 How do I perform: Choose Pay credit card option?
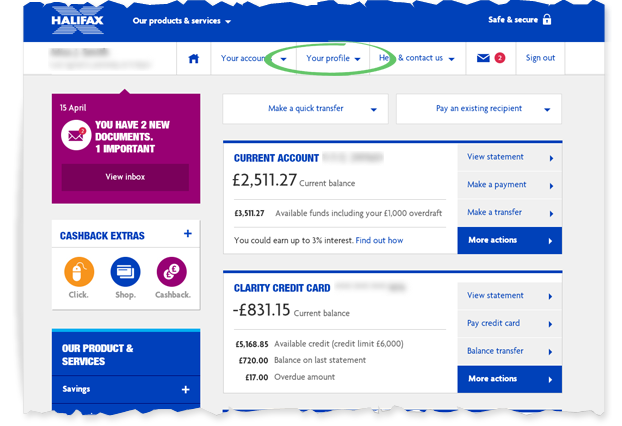(x=510, y=323)
